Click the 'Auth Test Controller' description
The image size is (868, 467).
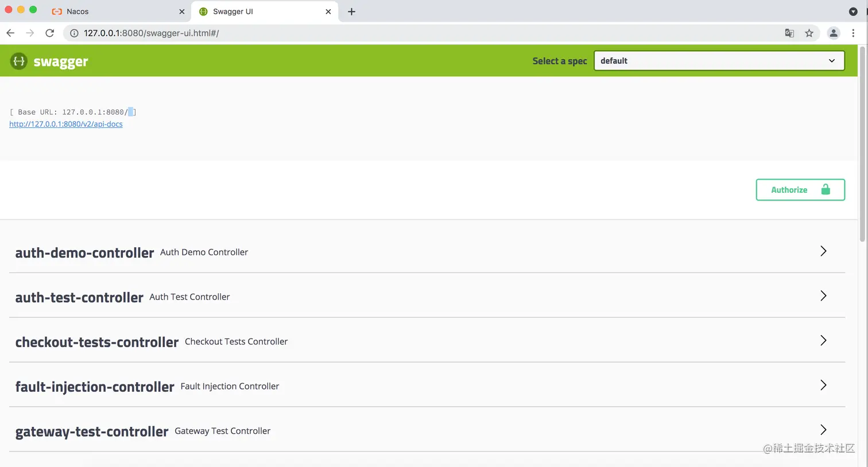189,297
